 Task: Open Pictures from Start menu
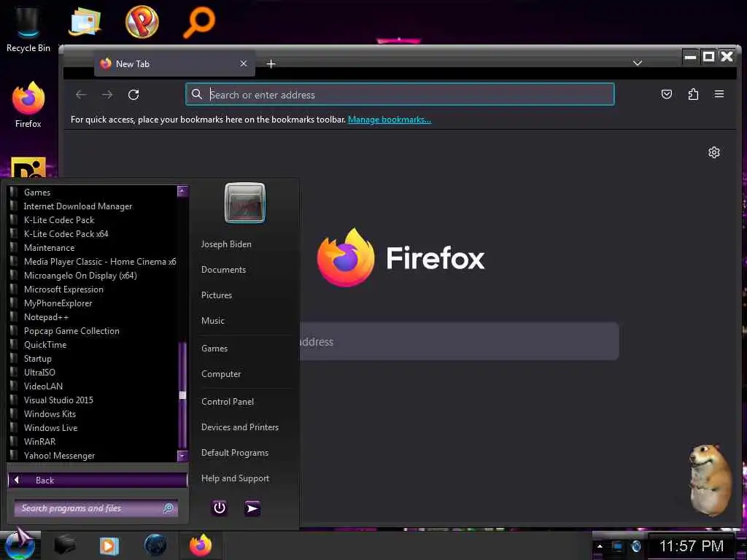click(216, 295)
